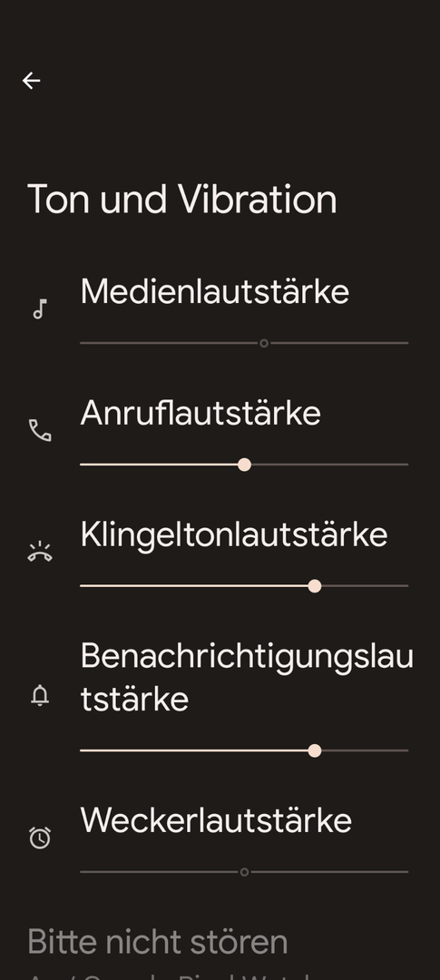This screenshot has height=980, width=440.
Task: Tap the bell notification volume icon
Action: pos(40,695)
